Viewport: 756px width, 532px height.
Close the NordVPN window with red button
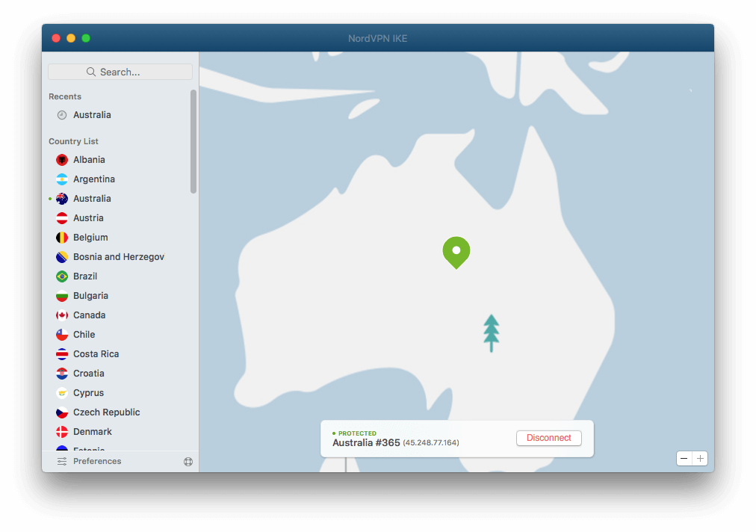(x=56, y=38)
